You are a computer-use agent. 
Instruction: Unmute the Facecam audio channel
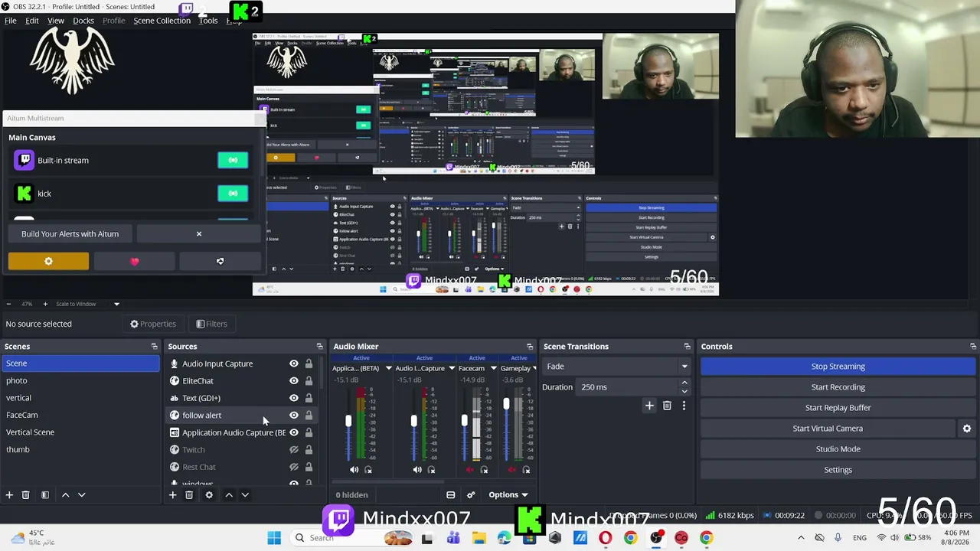pos(470,470)
